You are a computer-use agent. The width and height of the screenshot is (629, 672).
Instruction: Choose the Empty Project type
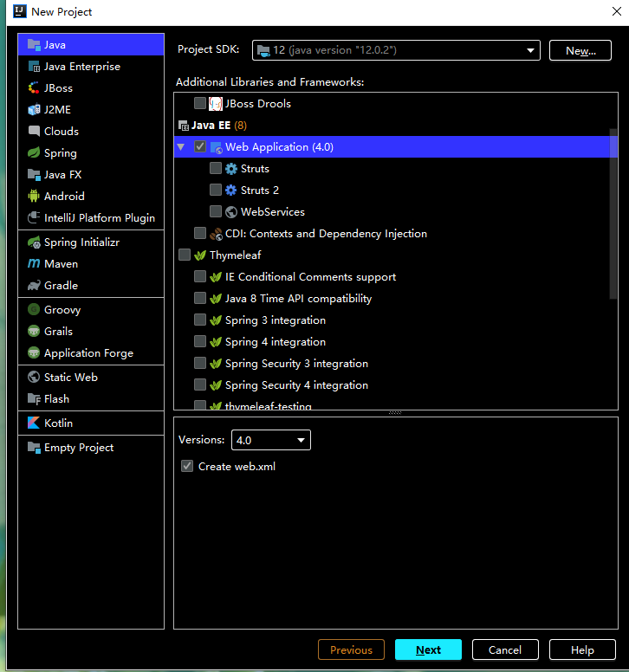coord(91,448)
